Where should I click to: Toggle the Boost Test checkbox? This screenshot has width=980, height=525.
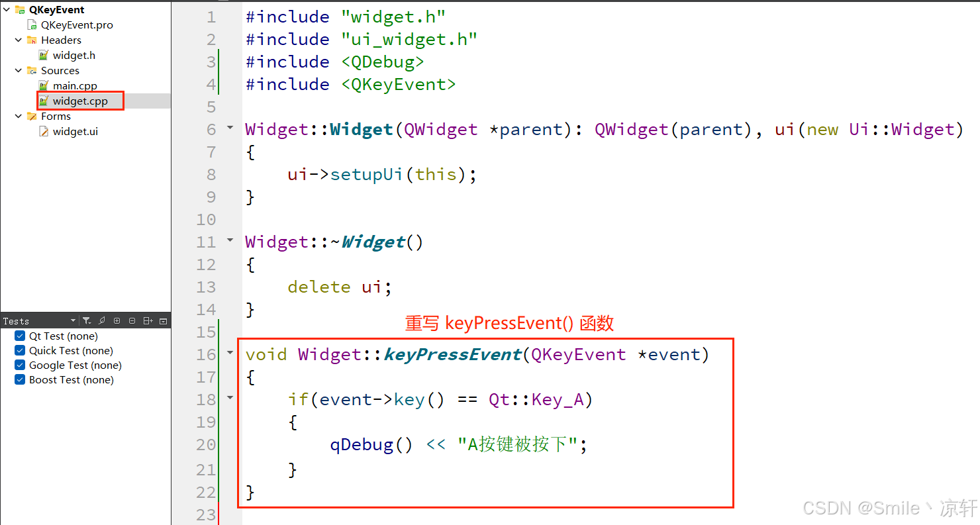[19, 380]
